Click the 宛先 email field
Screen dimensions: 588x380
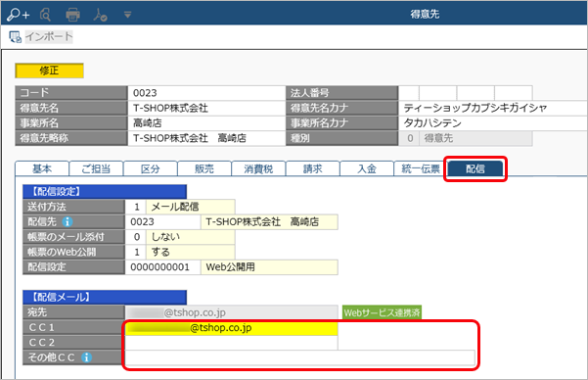pos(231,312)
